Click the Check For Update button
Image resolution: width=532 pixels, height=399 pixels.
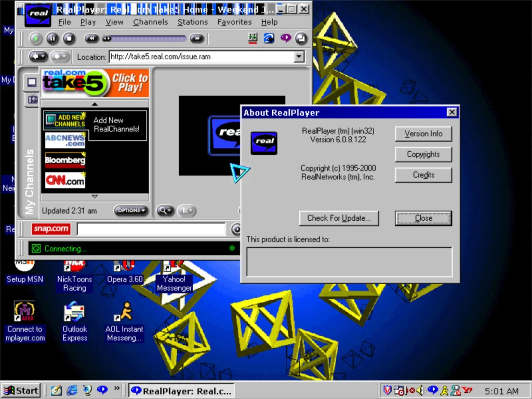pyautogui.click(x=339, y=218)
